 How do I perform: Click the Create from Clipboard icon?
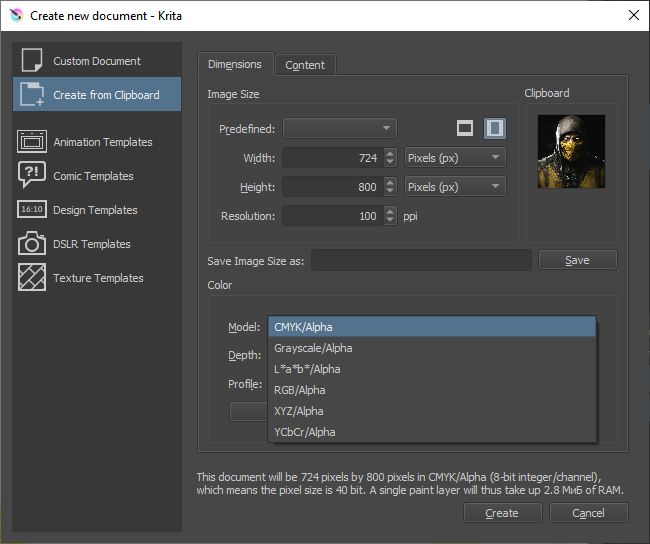coord(32,95)
